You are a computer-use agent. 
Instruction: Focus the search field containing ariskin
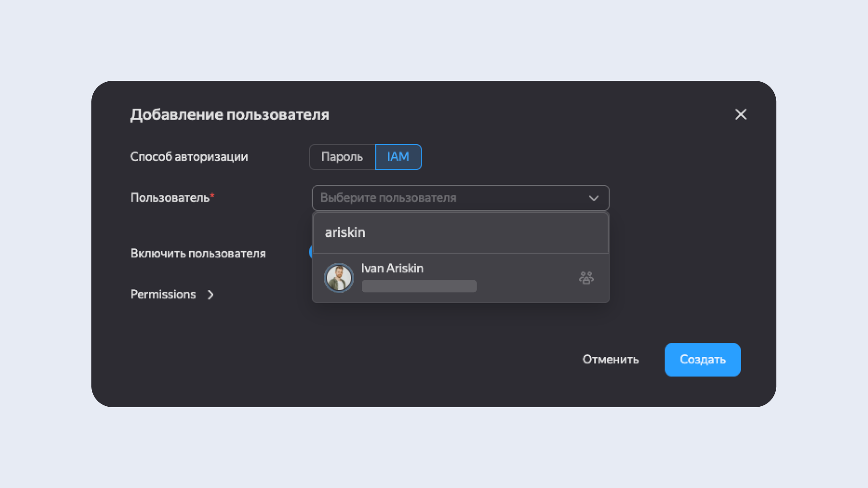click(460, 232)
